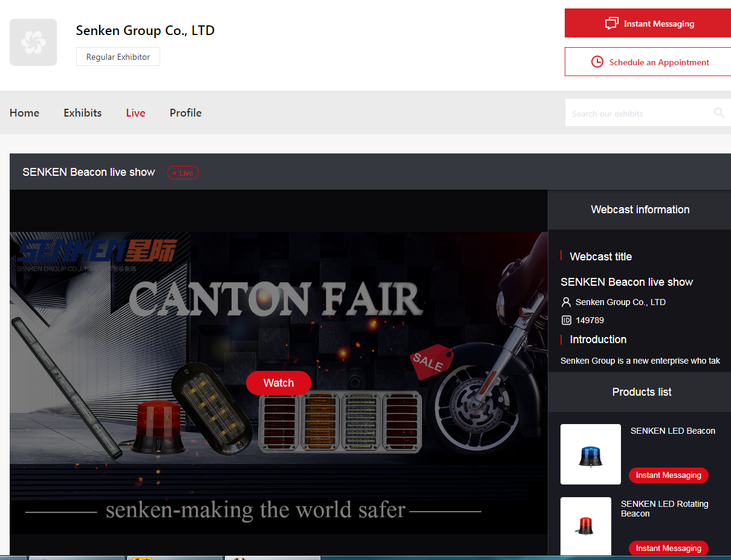Screen dimensions: 731x560
Task: Click the ID badge icon beside 149789
Action: pyautogui.click(x=565, y=320)
